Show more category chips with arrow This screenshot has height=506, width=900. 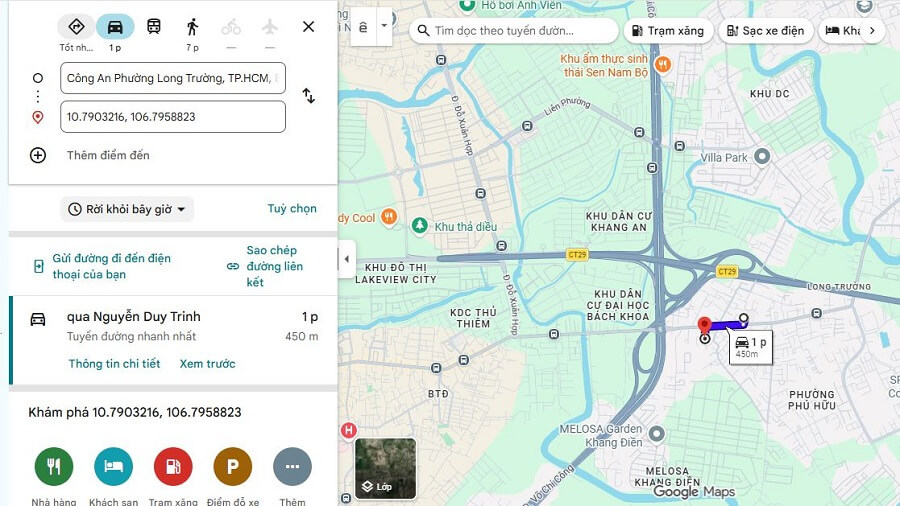coord(872,30)
